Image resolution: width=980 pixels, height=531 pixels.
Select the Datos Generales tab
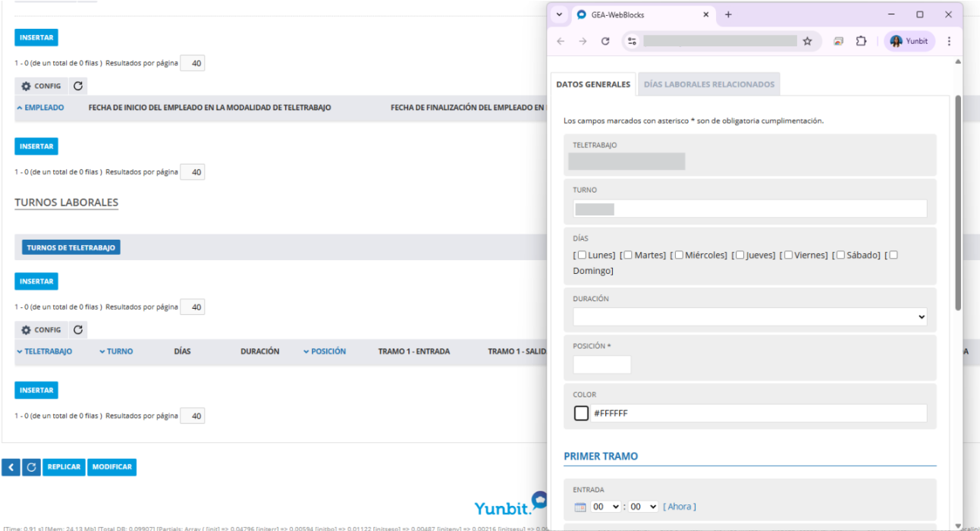pyautogui.click(x=593, y=84)
